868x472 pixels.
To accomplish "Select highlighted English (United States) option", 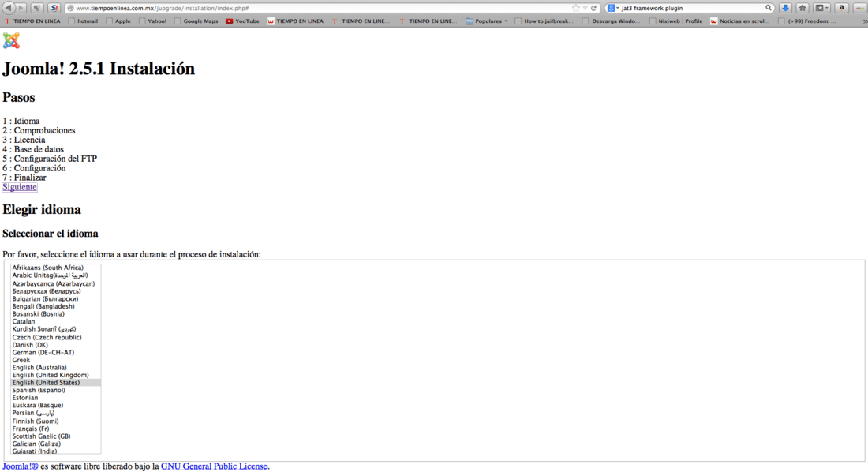I will point(55,383).
